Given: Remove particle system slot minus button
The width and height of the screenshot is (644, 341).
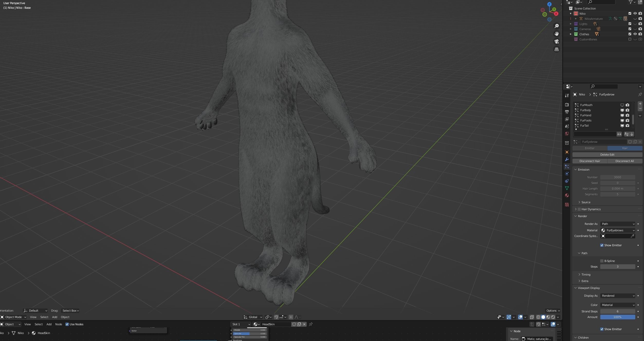Looking at the screenshot, I should 640,109.
